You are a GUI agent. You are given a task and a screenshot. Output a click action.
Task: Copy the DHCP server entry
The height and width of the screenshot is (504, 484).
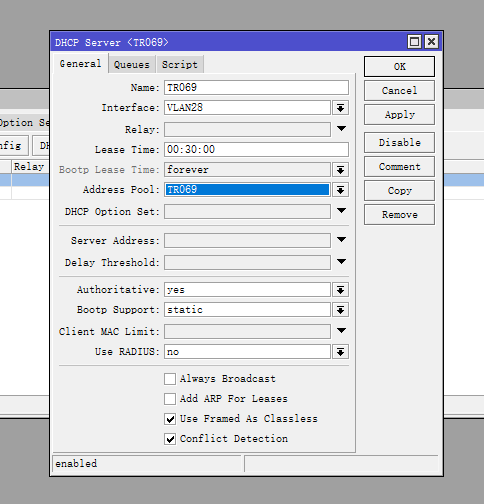399,191
